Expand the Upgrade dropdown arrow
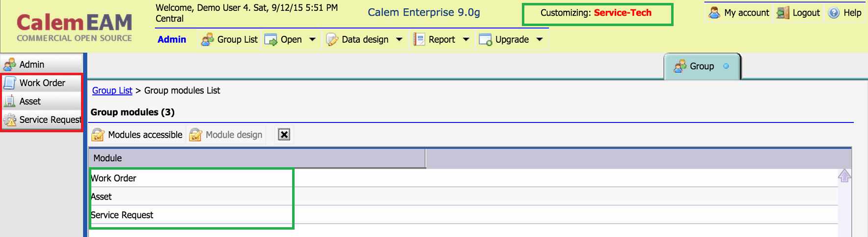This screenshot has width=868, height=237. (x=540, y=39)
